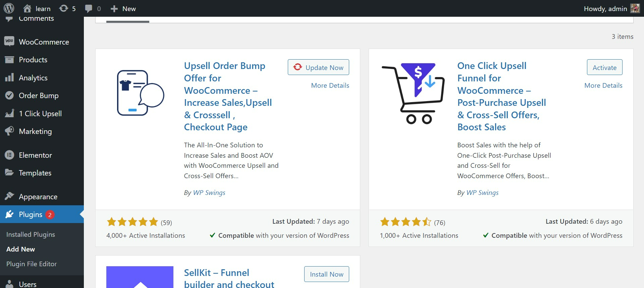Screen dimensions: 644x288
Task: Open Comments menu item in sidebar
Action: [36, 19]
